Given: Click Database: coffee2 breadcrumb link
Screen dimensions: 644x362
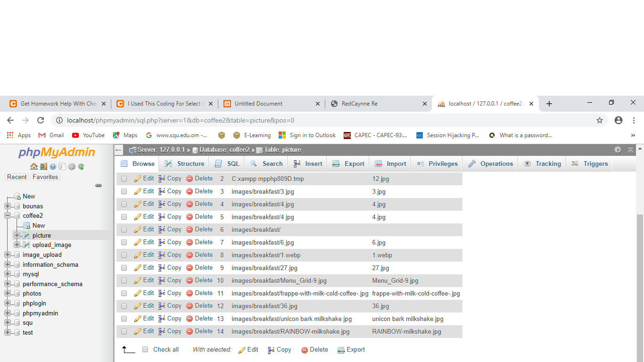Looking at the screenshot, I should [224, 150].
